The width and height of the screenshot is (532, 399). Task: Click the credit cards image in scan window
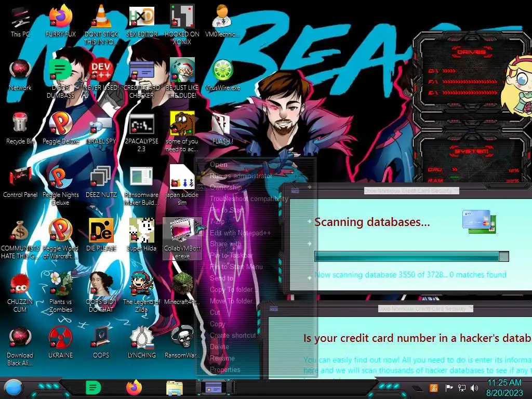point(479,222)
